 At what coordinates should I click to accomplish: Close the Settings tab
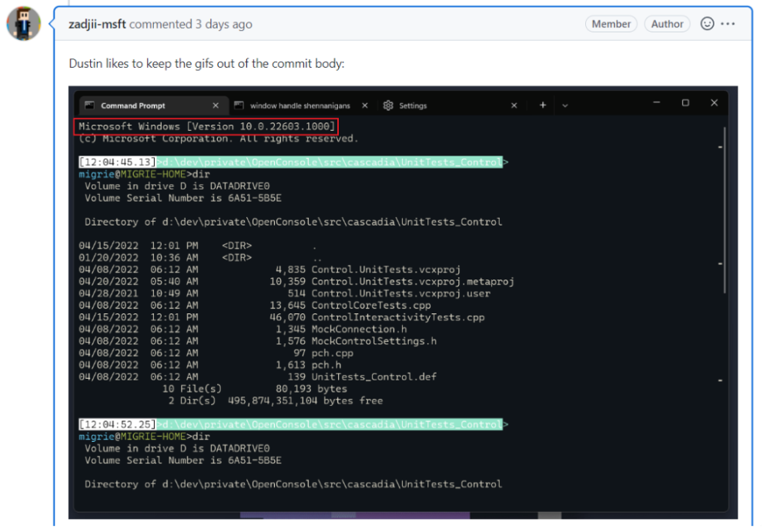click(x=514, y=105)
